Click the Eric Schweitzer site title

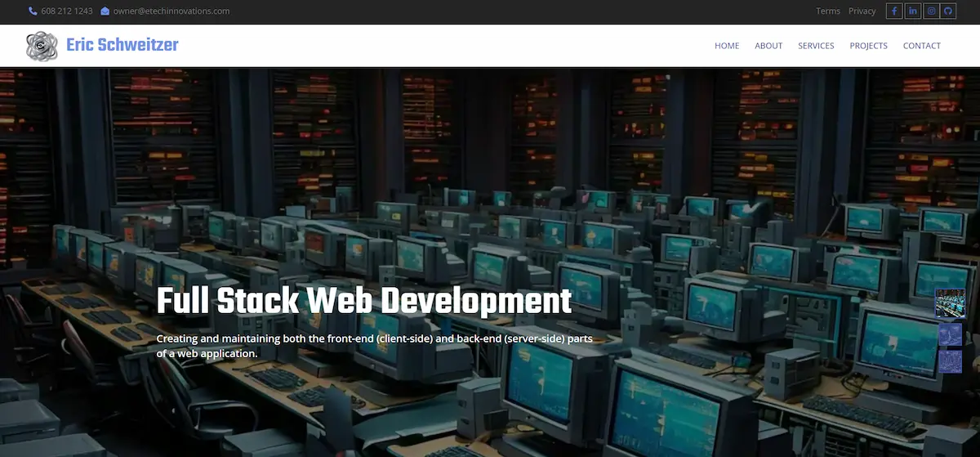coord(122,46)
